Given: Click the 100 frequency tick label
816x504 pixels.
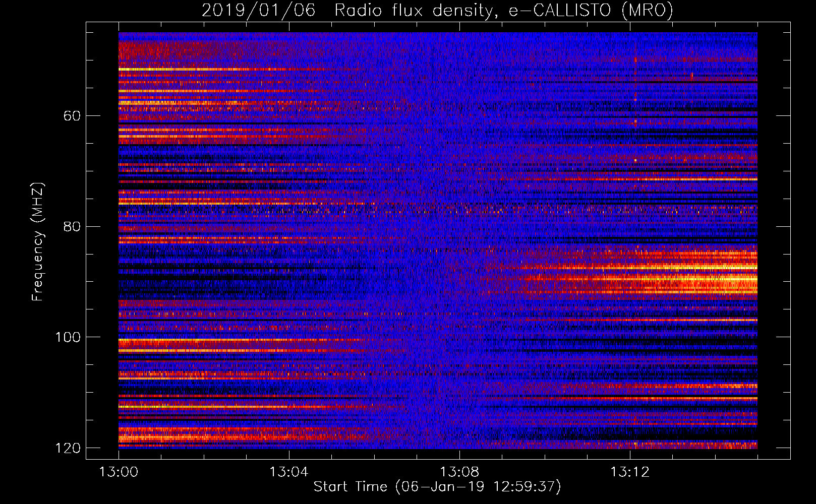Looking at the screenshot, I should click(x=68, y=337).
